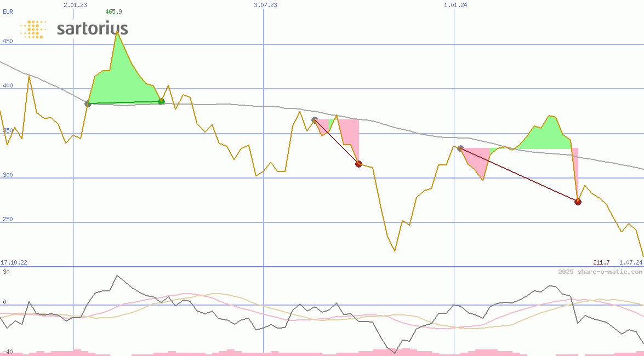Click the 1.07.24 end date label

(x=630, y=262)
